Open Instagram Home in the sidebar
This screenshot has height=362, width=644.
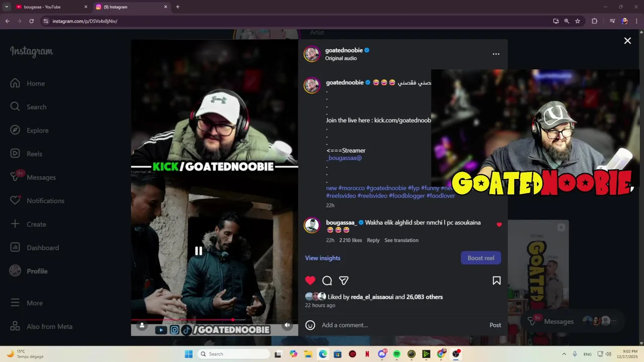(28, 83)
